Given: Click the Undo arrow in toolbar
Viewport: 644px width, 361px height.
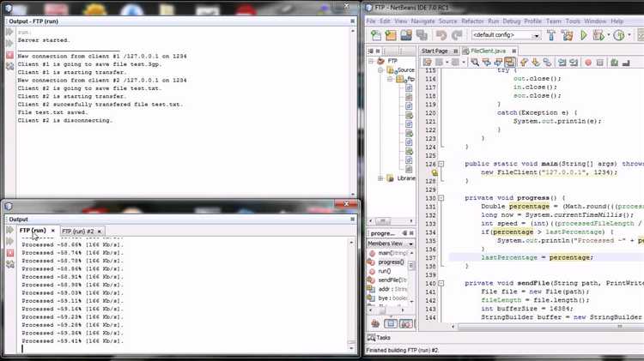Looking at the screenshot, I should click(x=441, y=36).
